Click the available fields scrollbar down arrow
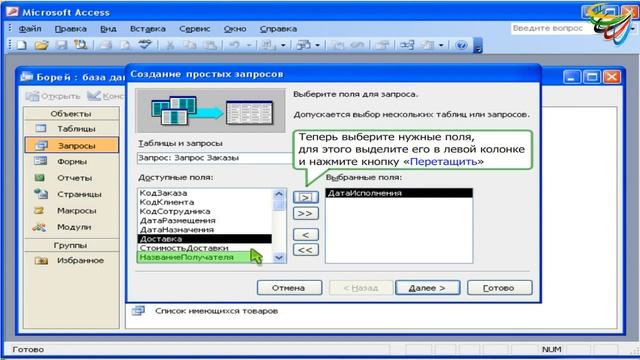Image resolution: width=640 pixels, height=360 pixels. (279, 258)
